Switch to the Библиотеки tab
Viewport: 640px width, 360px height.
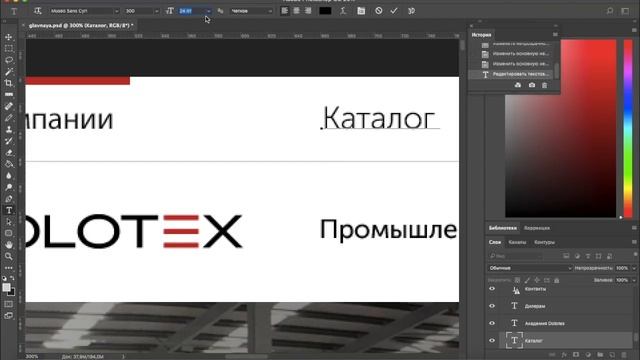tap(502, 228)
